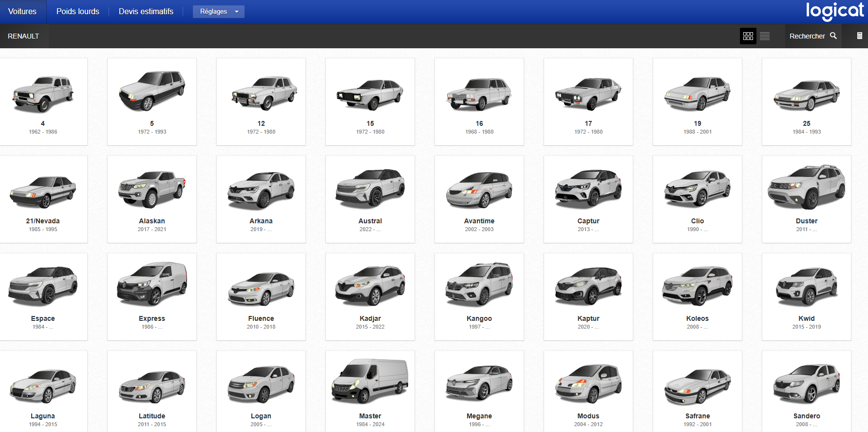Choose the Kwid model card
Screen dimensions: 868x432
(x=807, y=297)
